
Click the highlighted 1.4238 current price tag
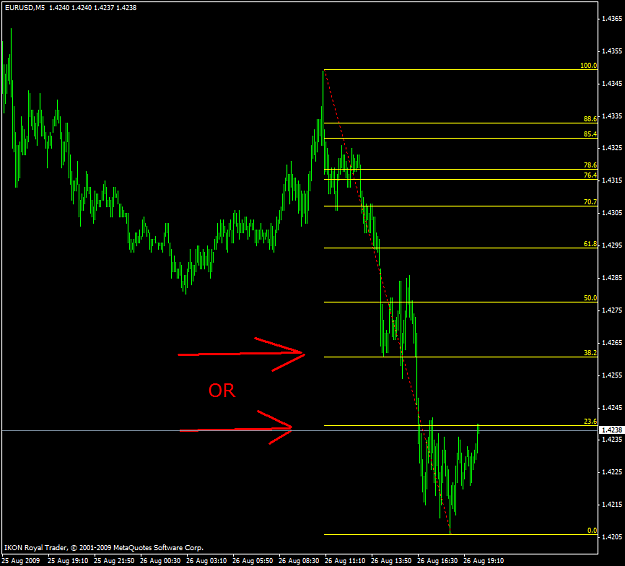click(x=611, y=430)
